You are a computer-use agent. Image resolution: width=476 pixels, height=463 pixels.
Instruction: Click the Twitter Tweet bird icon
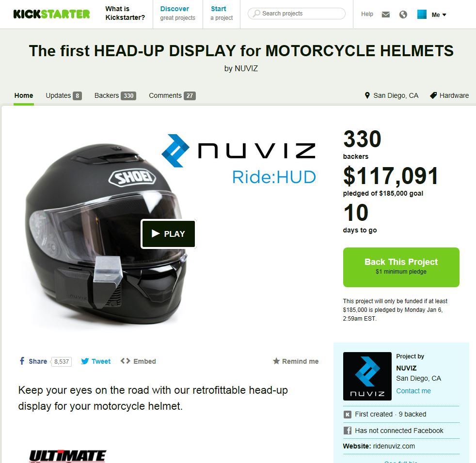85,361
